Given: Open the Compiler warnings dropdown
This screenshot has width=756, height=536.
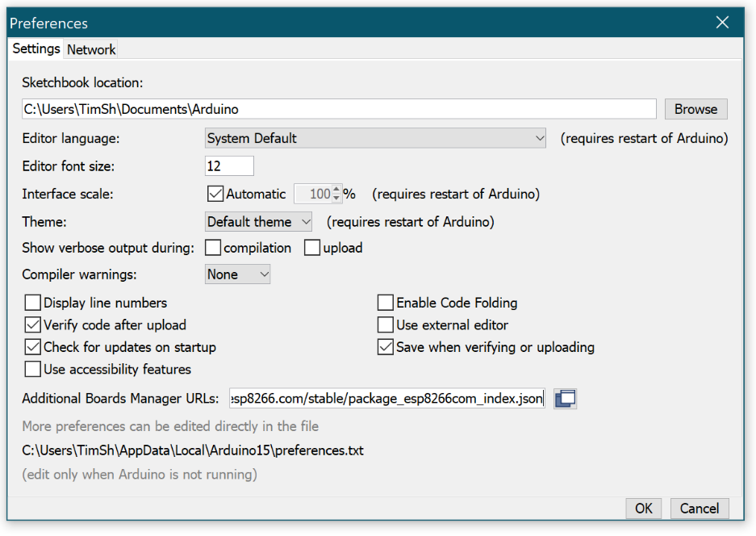Looking at the screenshot, I should [237, 274].
